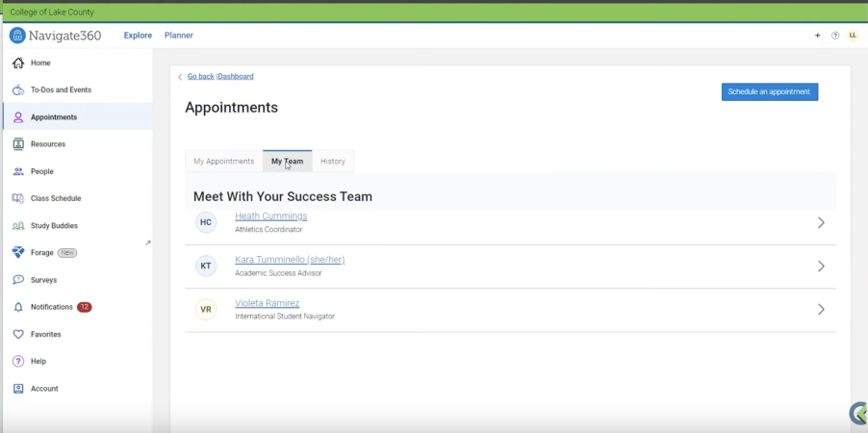
Task: Expand Violeta Ramirez row chevron
Action: [821, 310]
